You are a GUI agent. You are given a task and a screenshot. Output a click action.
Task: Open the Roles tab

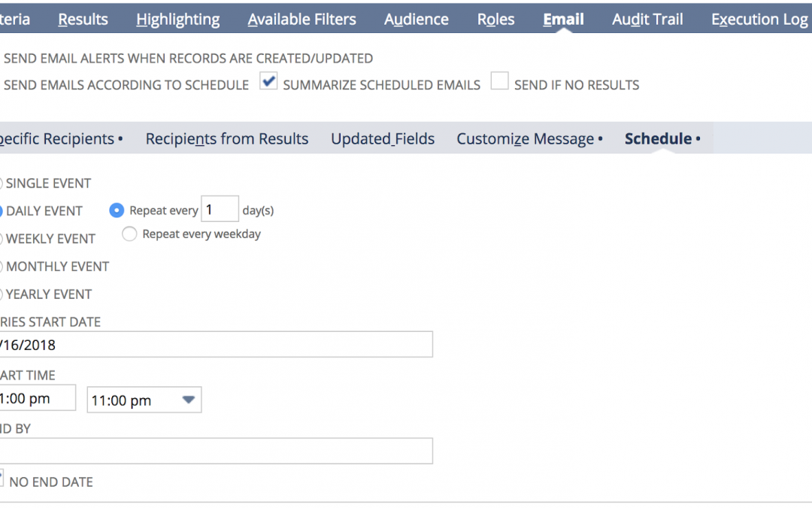(x=495, y=19)
